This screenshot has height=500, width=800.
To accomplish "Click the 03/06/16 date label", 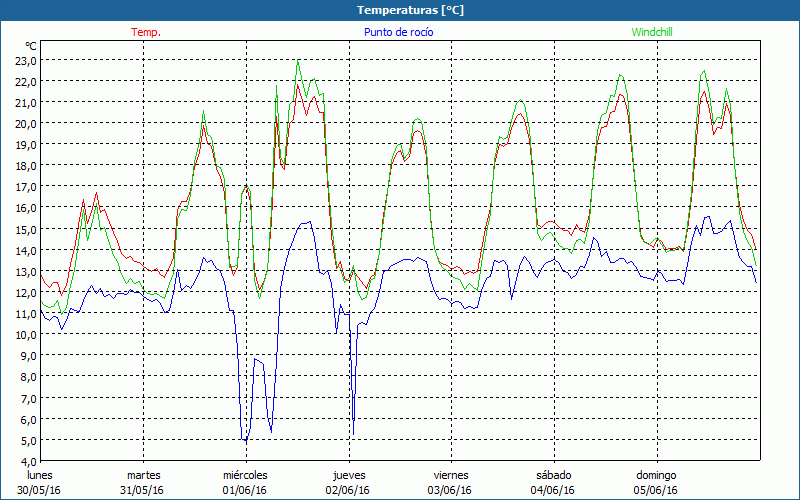I will [451, 490].
